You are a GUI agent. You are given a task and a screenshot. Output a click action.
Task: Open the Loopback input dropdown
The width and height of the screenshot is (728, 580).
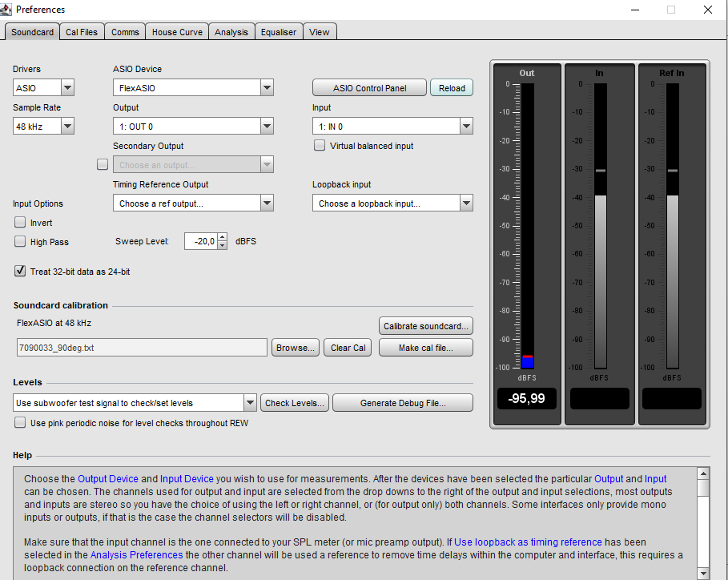[466, 203]
